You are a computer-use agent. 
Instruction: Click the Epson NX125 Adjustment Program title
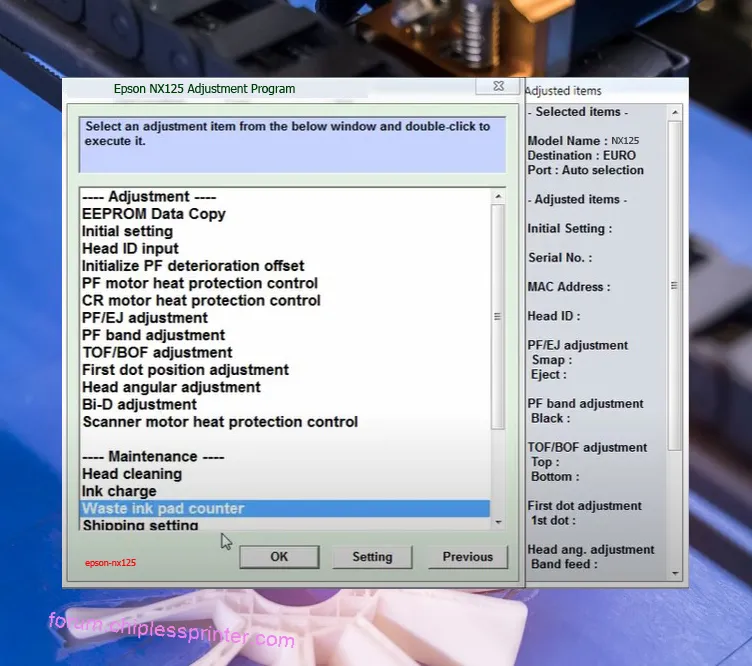coord(204,89)
